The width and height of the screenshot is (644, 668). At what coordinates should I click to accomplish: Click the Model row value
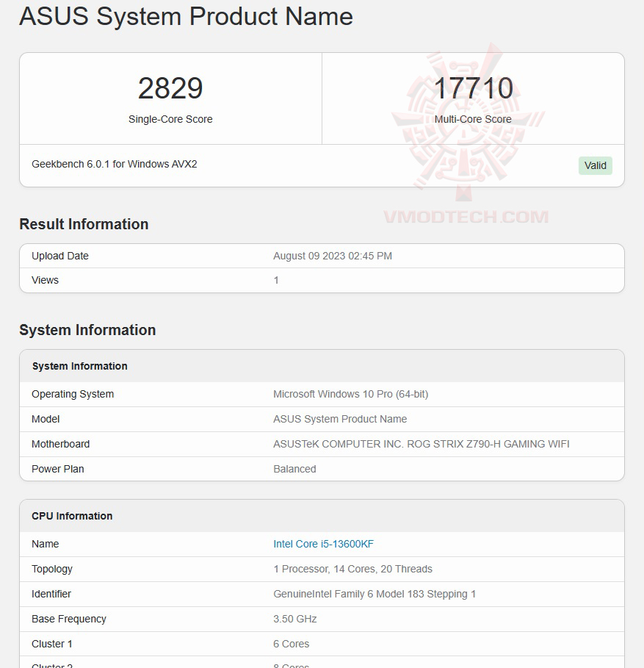340,419
